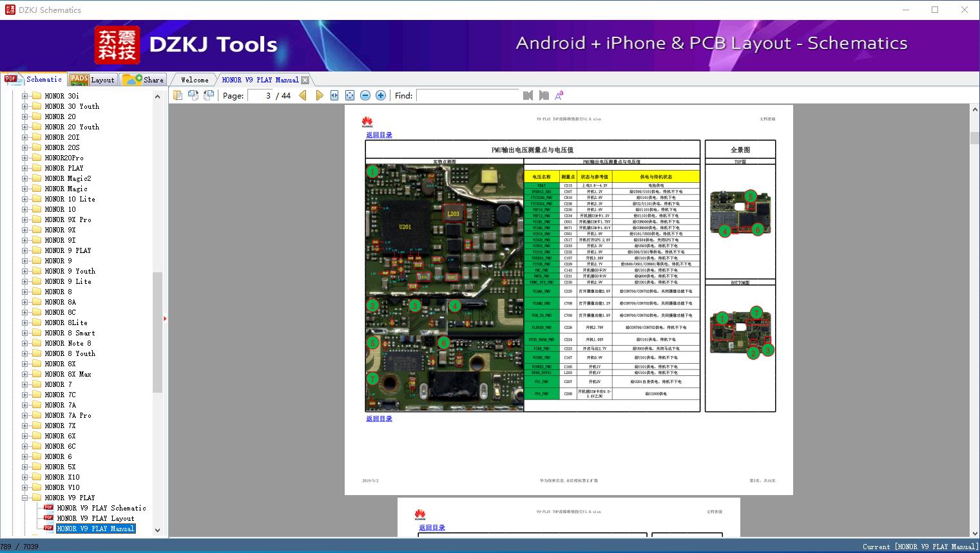
Task: Click the PDF icon beside HONOR V9 PLAY Schematic
Action: [x=48, y=507]
